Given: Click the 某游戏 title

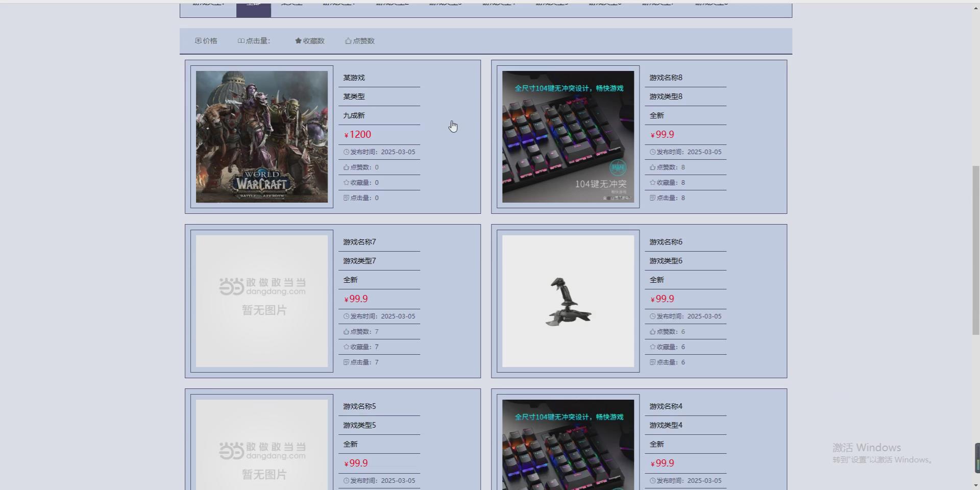Looking at the screenshot, I should point(354,78).
